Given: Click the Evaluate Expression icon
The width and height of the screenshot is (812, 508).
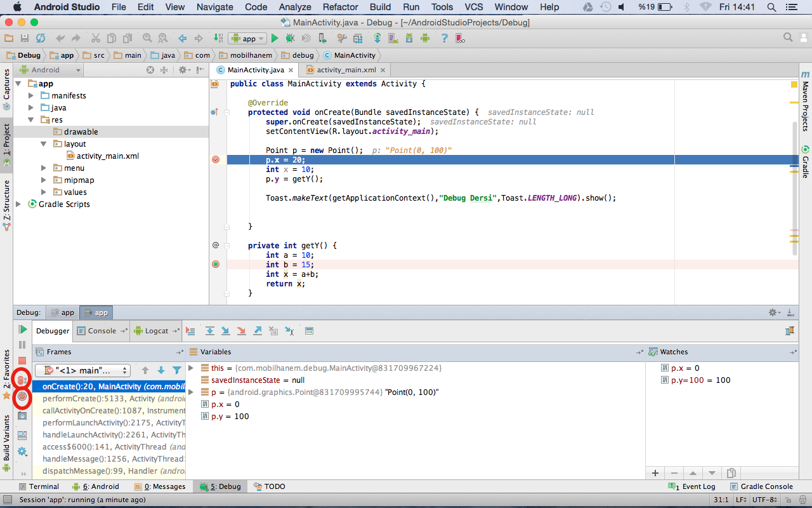Looking at the screenshot, I should pos(310,331).
